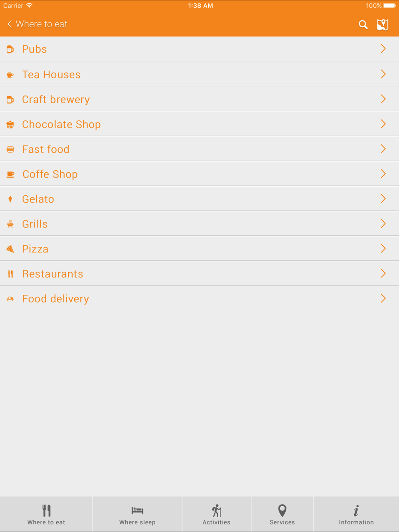
Task: Go back using the header back arrow
Action: [x=10, y=24]
